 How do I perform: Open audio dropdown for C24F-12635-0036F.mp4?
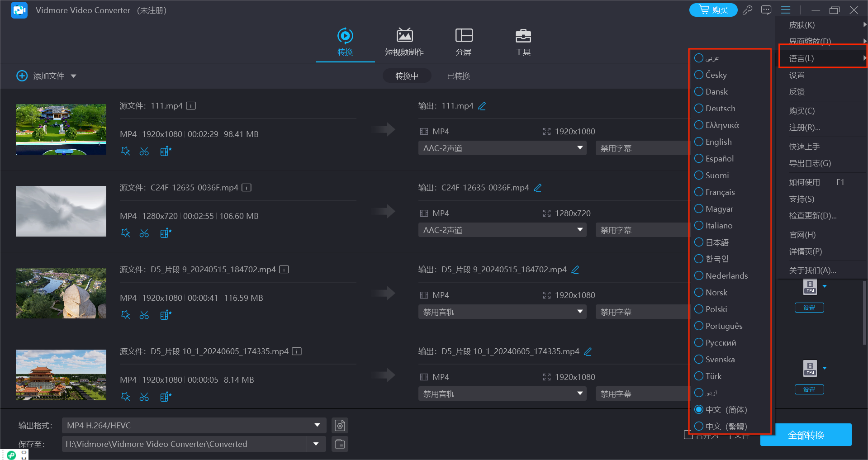click(502, 230)
